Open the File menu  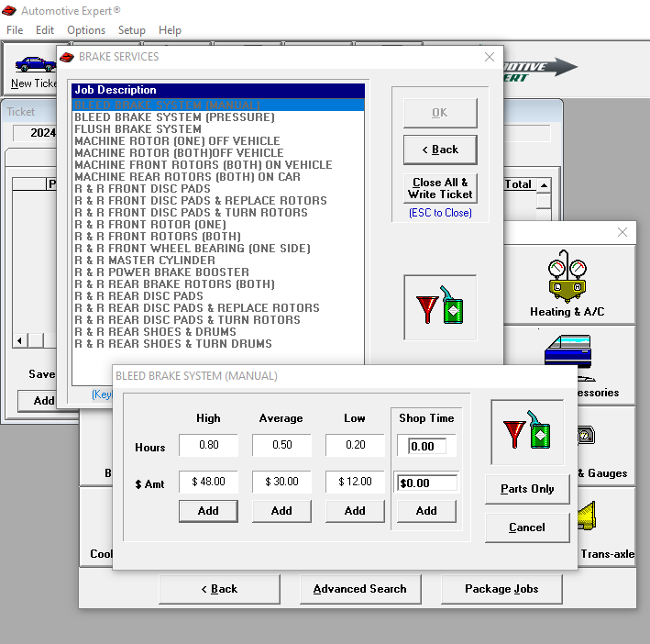coord(15,30)
